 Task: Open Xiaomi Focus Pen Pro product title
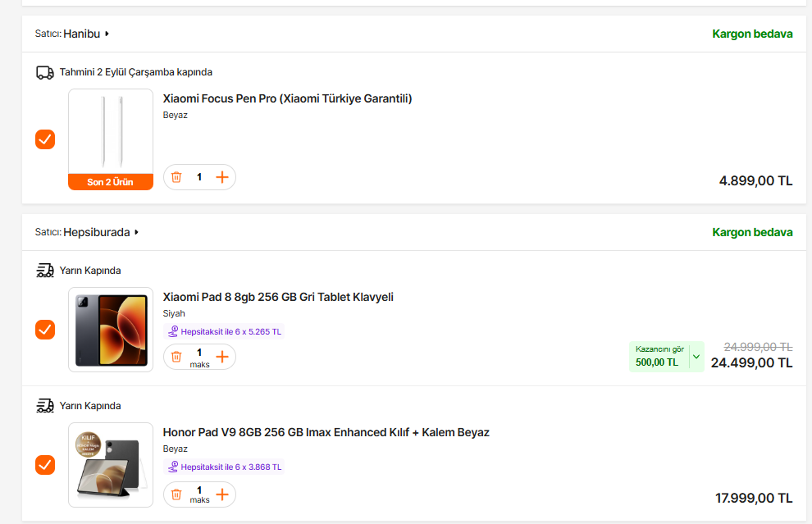tap(287, 98)
